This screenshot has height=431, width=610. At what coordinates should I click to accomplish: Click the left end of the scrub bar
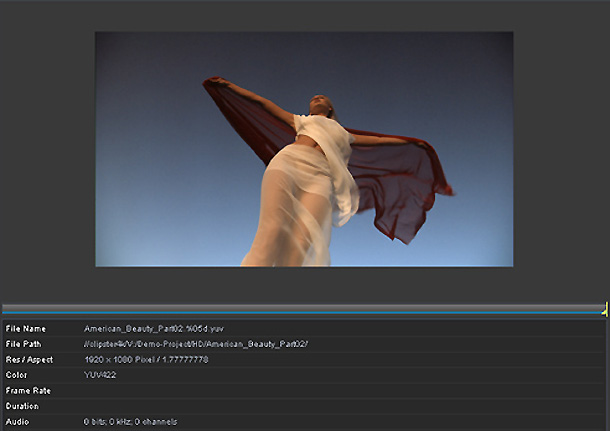click(6, 309)
